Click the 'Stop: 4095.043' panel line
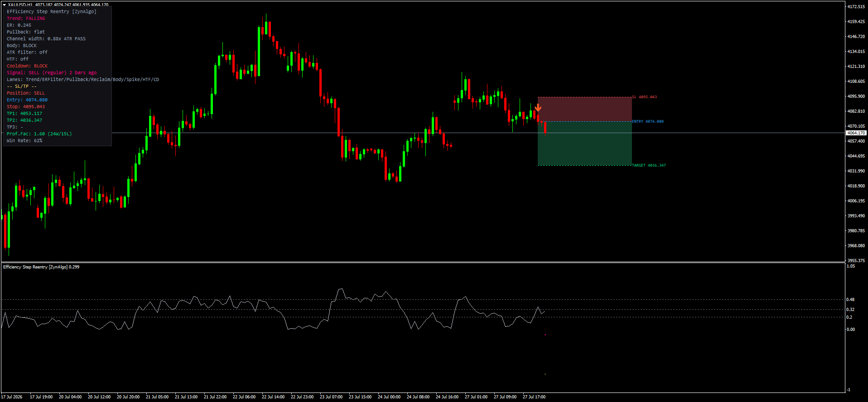This screenshot has height=402, width=868. click(x=26, y=107)
